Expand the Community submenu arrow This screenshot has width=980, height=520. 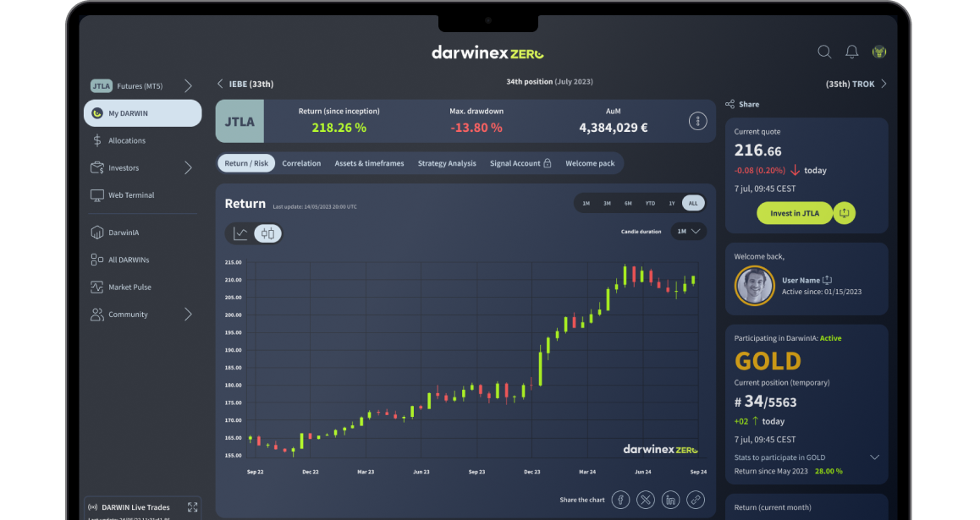click(188, 315)
